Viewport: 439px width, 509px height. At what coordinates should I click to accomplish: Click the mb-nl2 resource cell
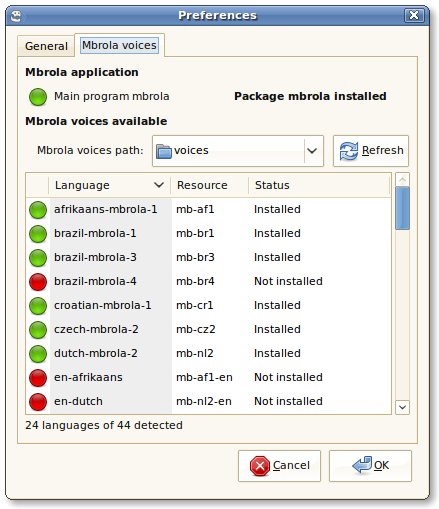point(195,353)
